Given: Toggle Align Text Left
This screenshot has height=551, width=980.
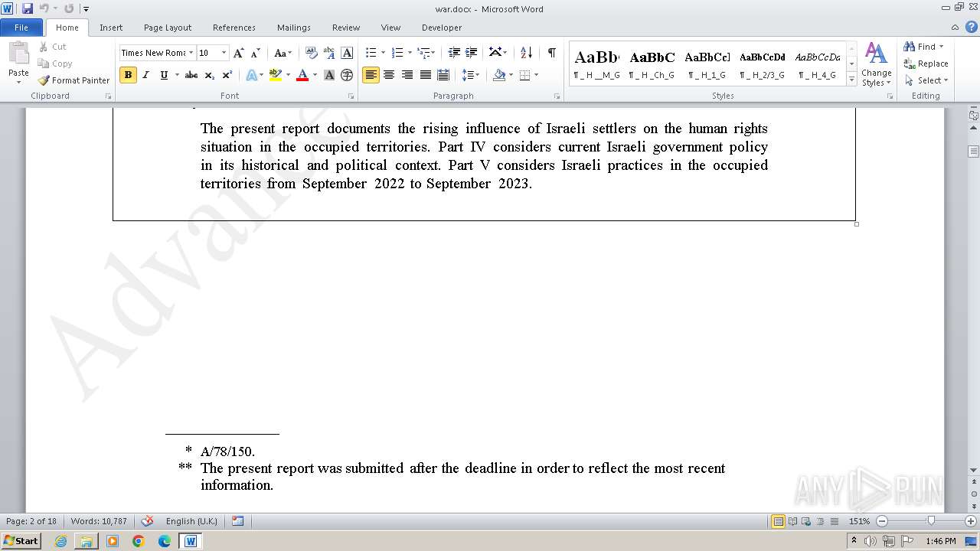Looking at the screenshot, I should tap(371, 75).
